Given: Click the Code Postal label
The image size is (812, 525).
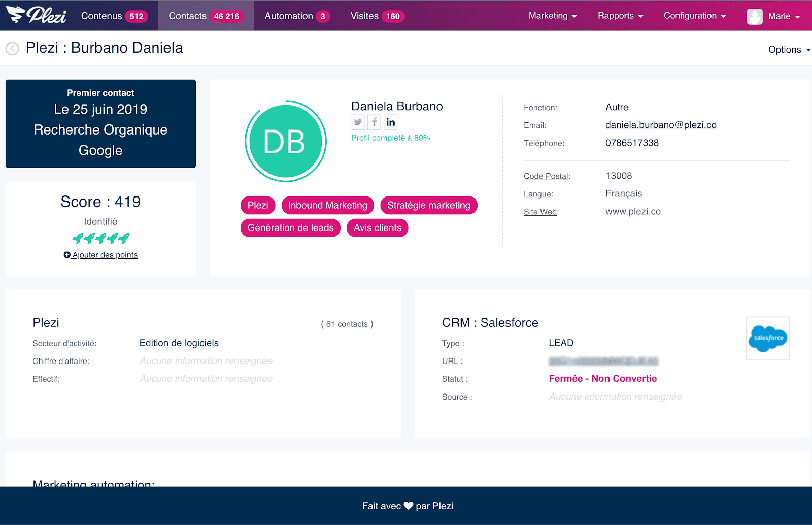Looking at the screenshot, I should coord(546,176).
